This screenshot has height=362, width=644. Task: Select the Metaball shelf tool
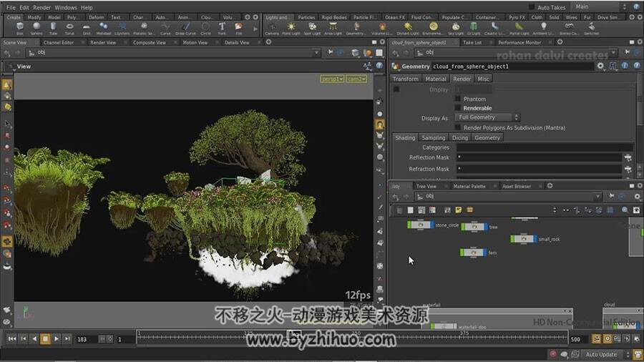point(104,29)
